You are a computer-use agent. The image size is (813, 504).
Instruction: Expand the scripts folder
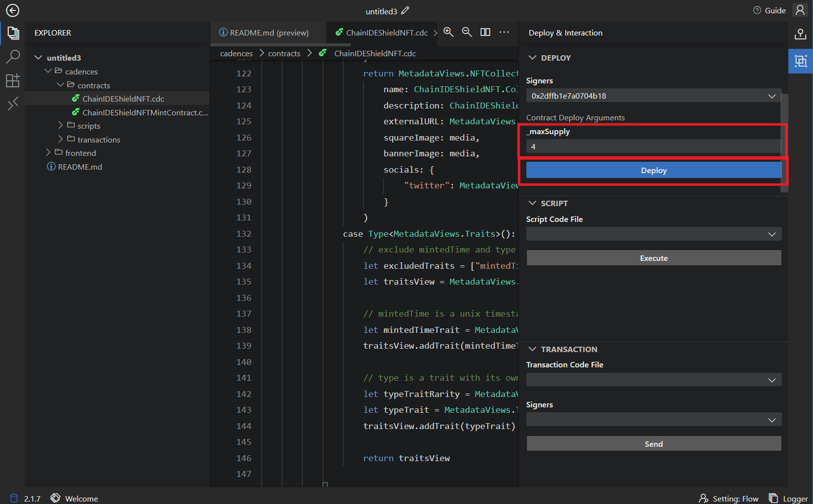pyautogui.click(x=88, y=126)
